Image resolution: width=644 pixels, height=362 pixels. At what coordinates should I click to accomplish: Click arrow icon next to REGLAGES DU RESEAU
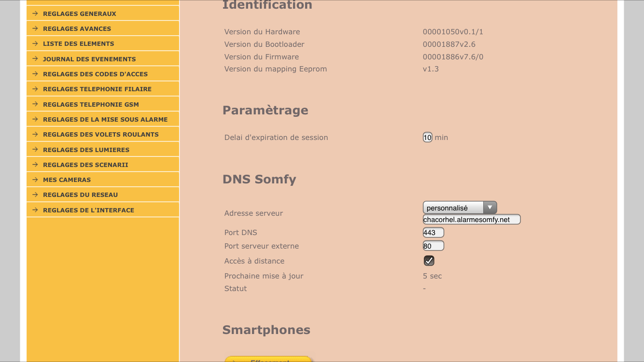coord(35,195)
